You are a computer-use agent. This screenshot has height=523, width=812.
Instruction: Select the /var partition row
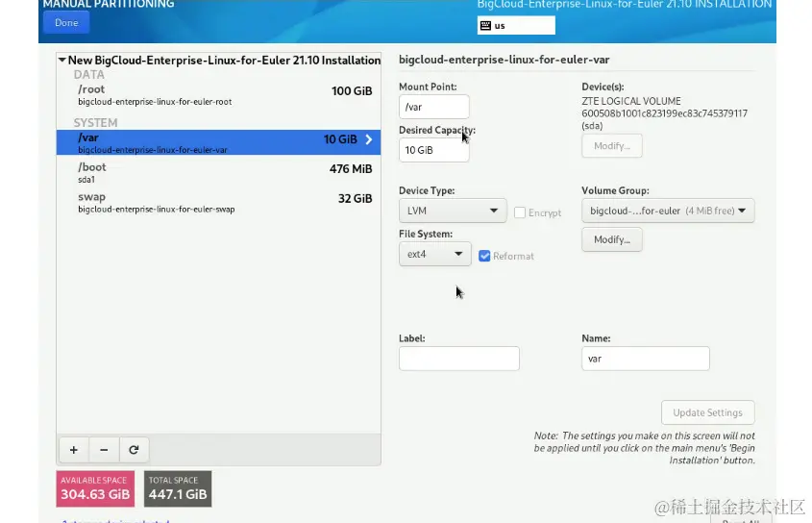click(218, 142)
